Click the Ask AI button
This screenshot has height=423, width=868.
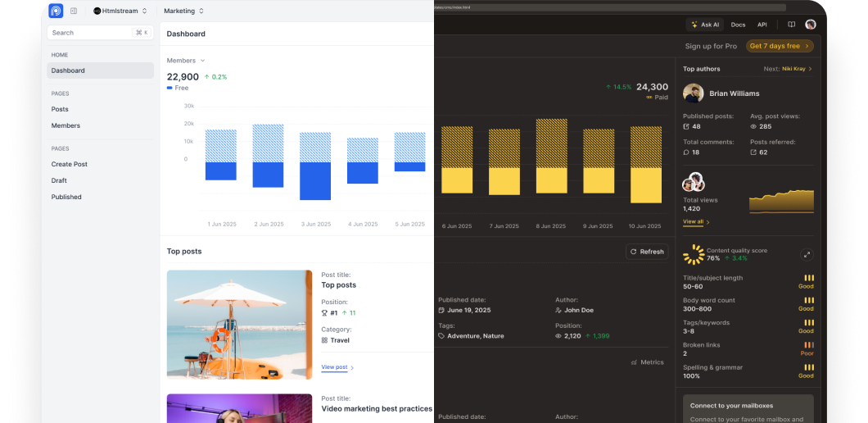pyautogui.click(x=704, y=25)
